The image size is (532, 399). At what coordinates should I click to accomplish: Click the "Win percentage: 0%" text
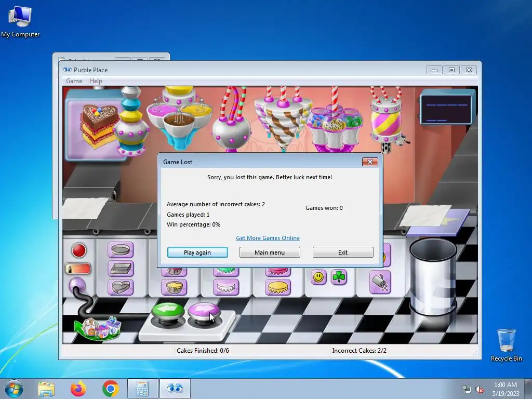click(193, 224)
